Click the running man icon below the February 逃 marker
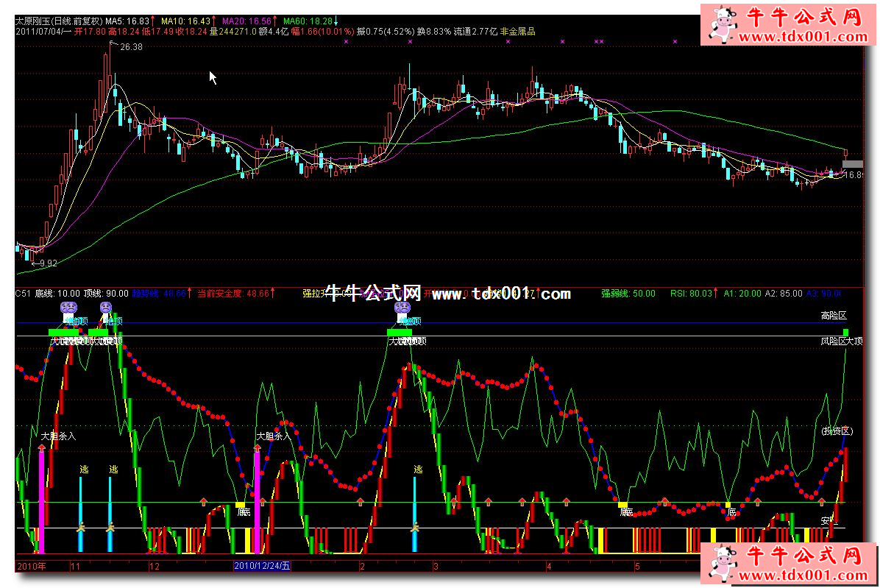 click(x=415, y=527)
